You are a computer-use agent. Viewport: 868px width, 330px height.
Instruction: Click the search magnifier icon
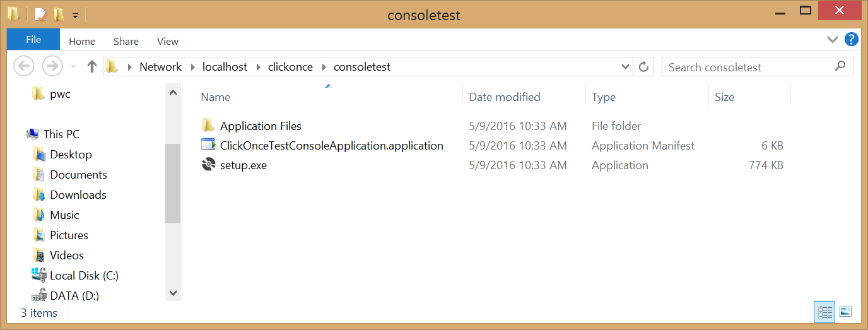coord(840,66)
